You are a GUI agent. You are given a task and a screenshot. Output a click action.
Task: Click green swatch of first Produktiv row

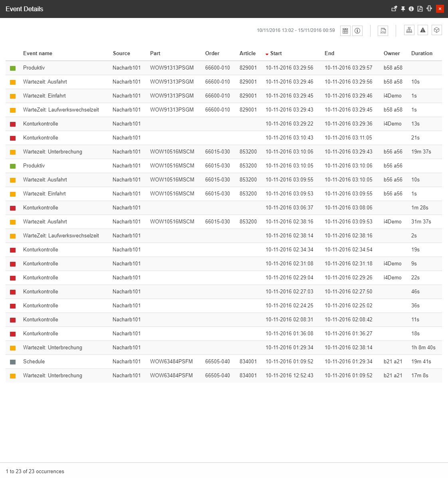point(13,68)
